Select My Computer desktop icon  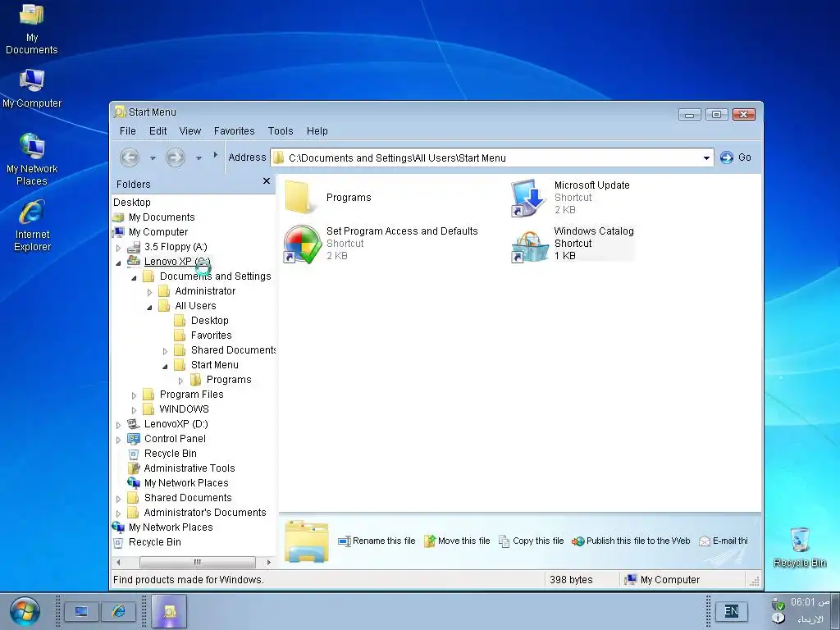tap(32, 89)
